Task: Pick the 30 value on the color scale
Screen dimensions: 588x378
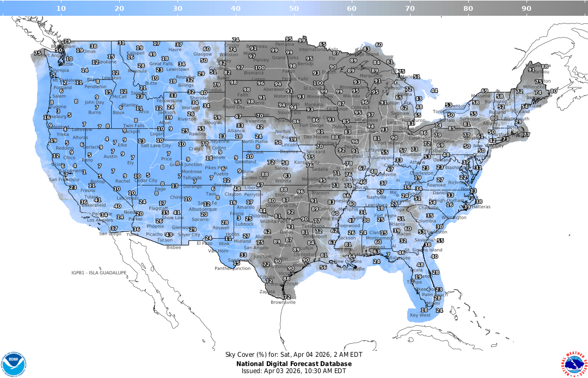Action: (x=177, y=8)
